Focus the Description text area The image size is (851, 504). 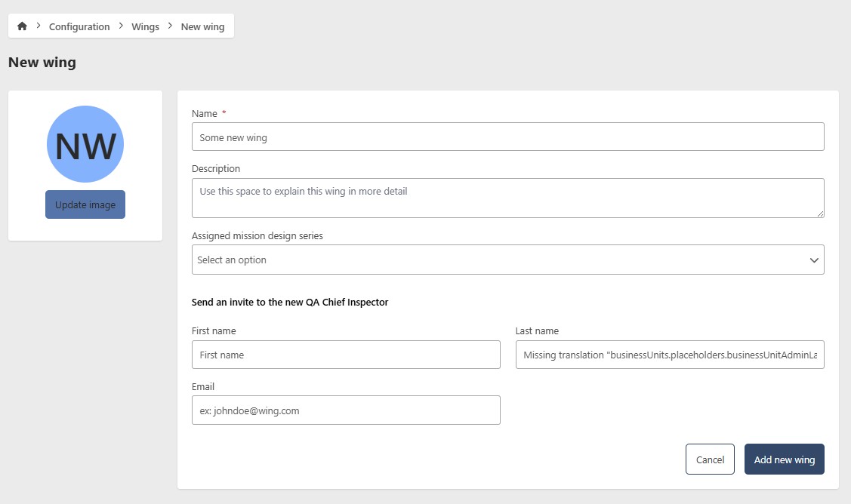click(507, 198)
